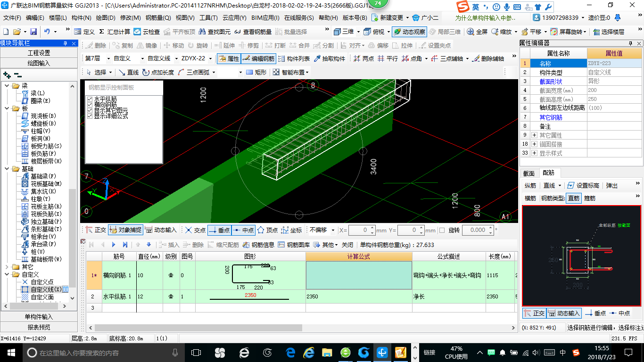Toggle 顶点 vertex snap
The height and width of the screenshot is (362, 644).
pyautogui.click(x=267, y=230)
